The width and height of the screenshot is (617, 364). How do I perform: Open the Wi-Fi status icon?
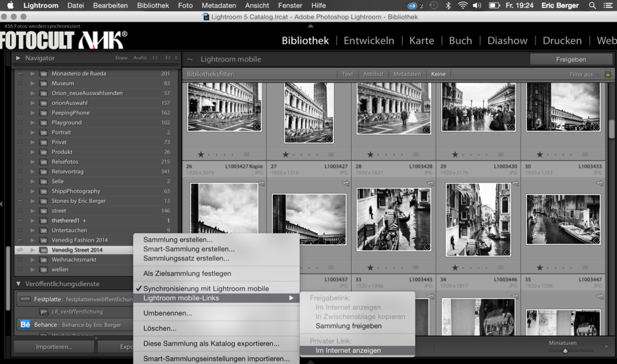click(x=463, y=6)
